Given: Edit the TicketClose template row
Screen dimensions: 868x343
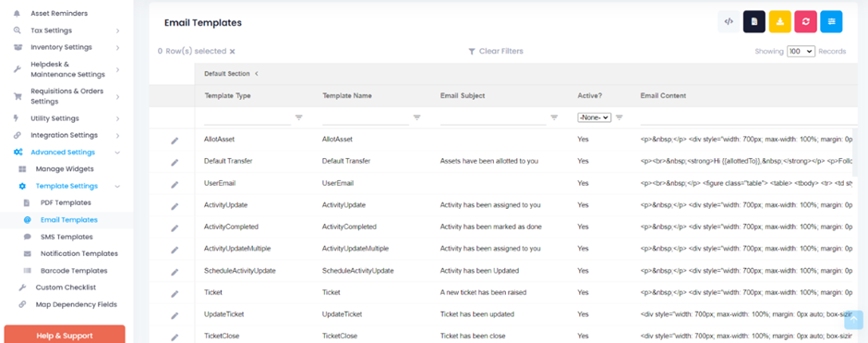Looking at the screenshot, I should pos(175,337).
